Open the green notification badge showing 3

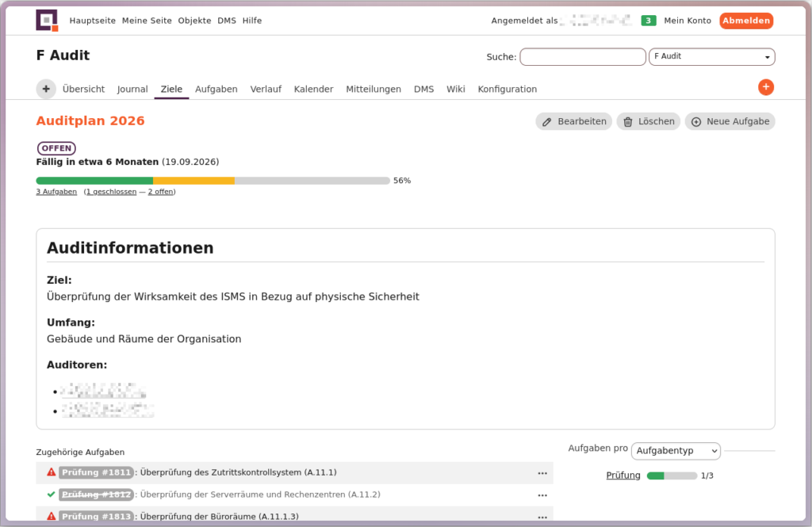648,21
